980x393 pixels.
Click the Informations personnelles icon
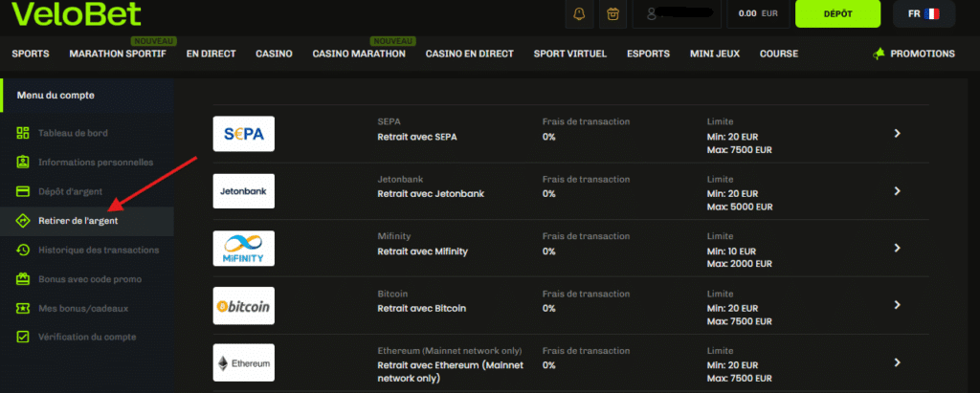pyautogui.click(x=23, y=163)
